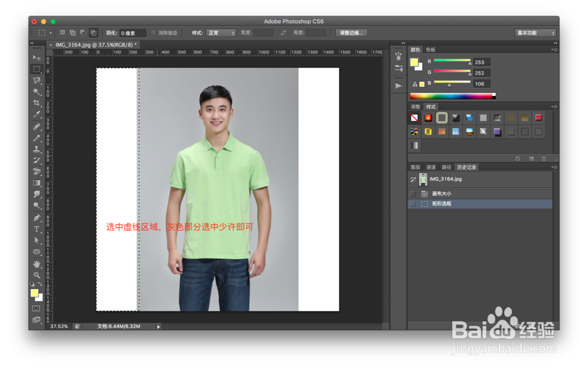
Task: Switch to the 色板 tab
Action: click(x=430, y=49)
